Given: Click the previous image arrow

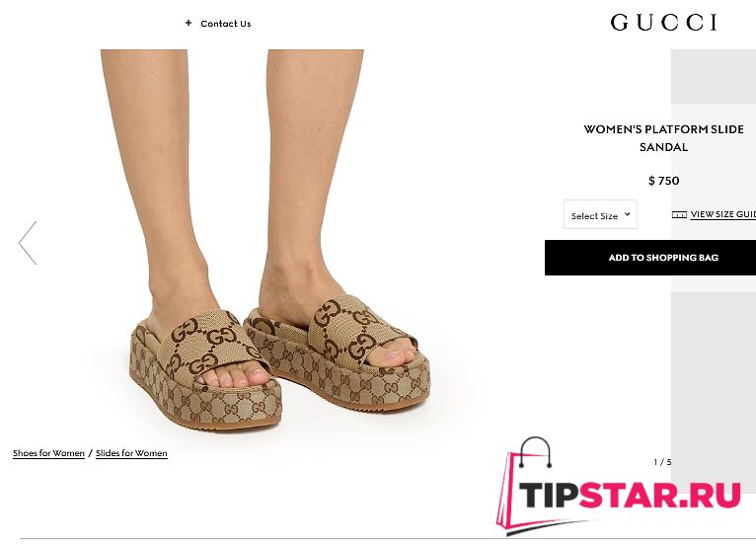Looking at the screenshot, I should click(x=28, y=243).
